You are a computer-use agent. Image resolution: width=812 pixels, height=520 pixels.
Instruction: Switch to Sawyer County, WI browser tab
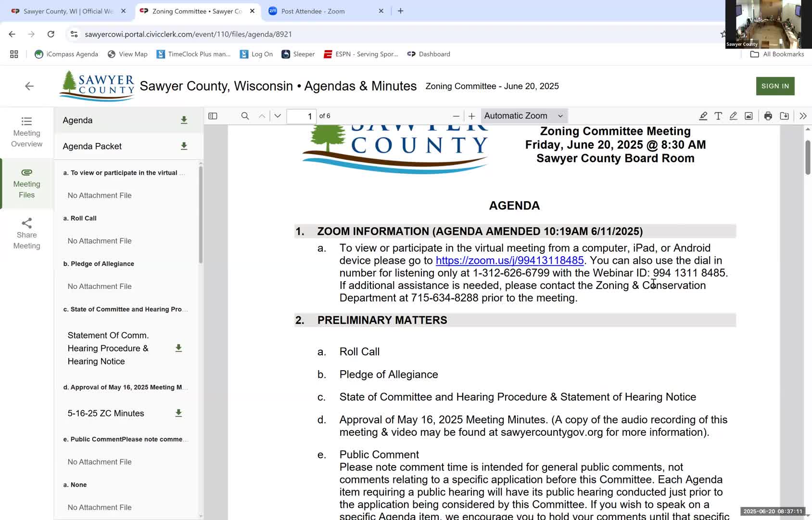pos(68,11)
